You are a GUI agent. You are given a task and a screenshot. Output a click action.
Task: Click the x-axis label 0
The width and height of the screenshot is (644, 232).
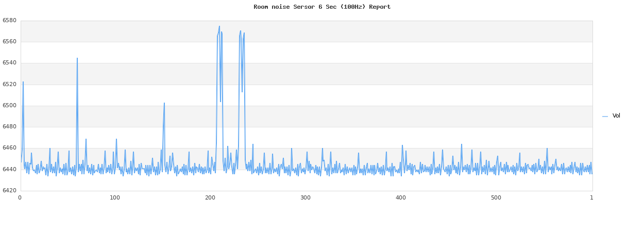tap(20, 197)
